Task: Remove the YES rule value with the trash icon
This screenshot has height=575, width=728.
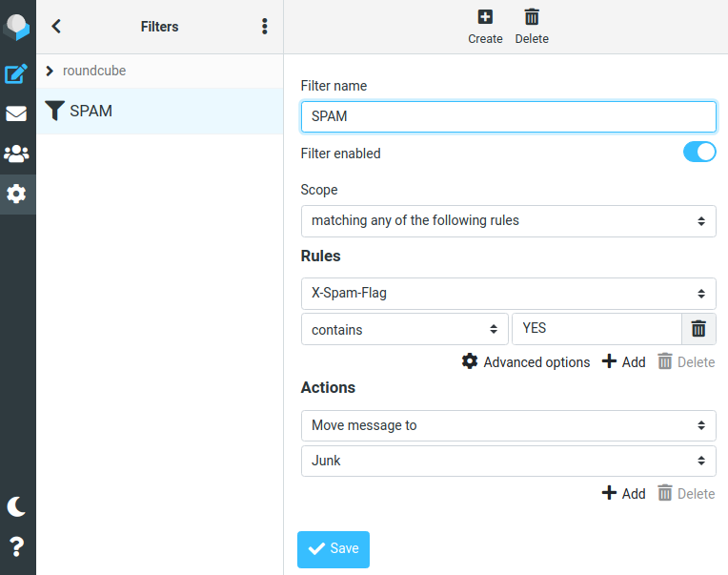Action: 698,329
